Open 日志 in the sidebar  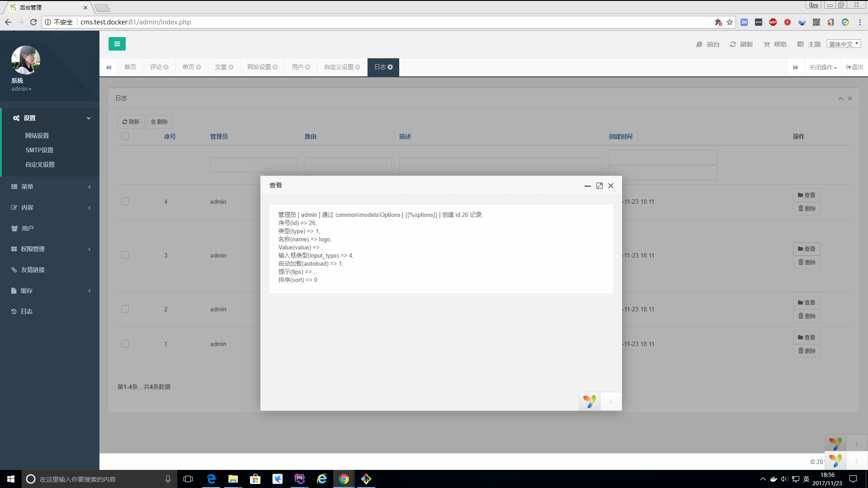pos(26,311)
